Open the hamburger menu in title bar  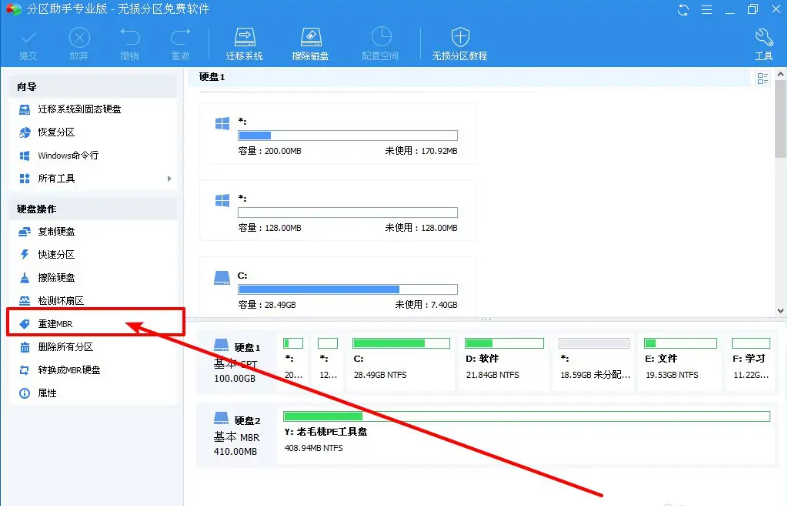tap(707, 10)
